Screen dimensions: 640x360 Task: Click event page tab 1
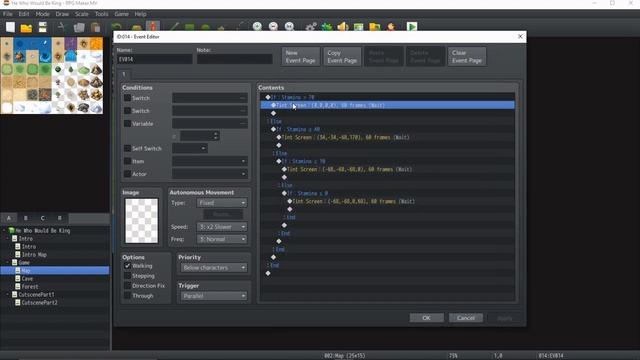pyautogui.click(x=124, y=74)
